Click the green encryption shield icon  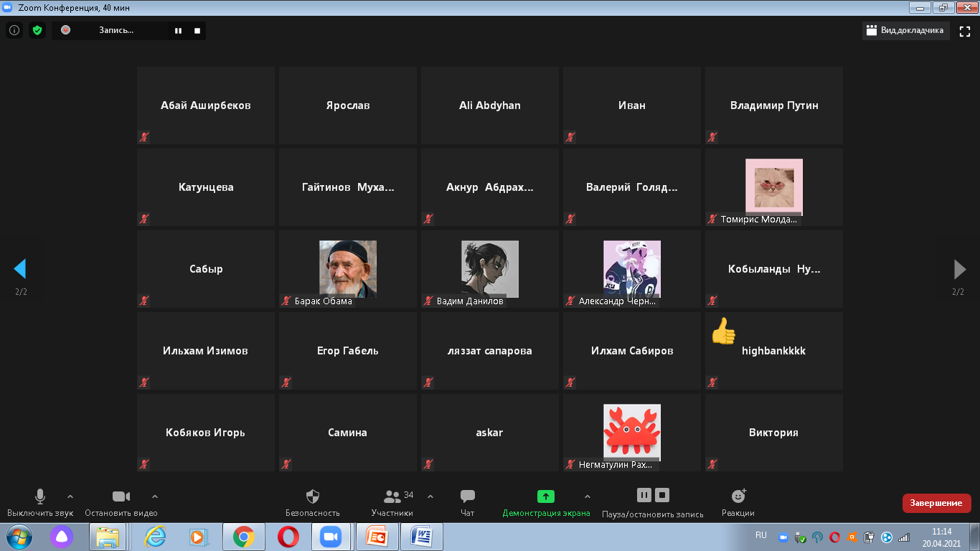click(x=37, y=30)
